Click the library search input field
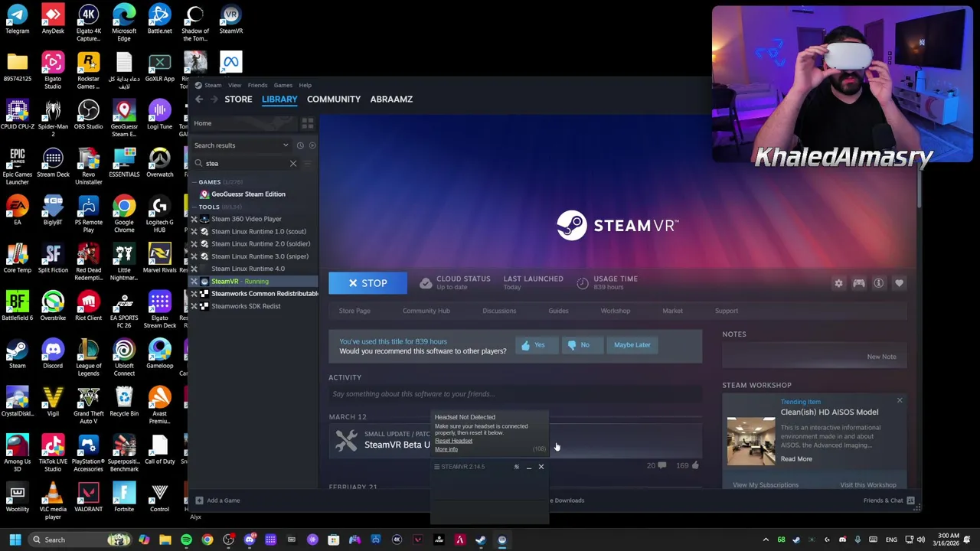 [245, 163]
